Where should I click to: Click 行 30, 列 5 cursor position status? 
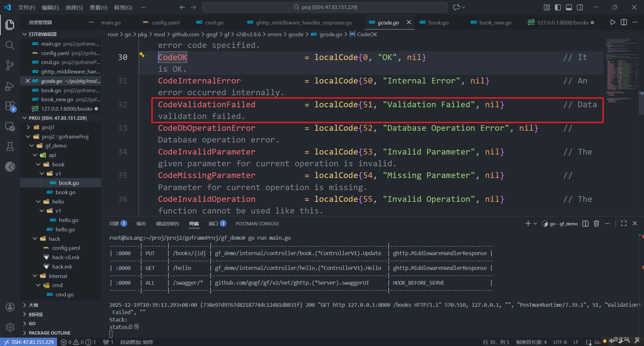point(496,342)
